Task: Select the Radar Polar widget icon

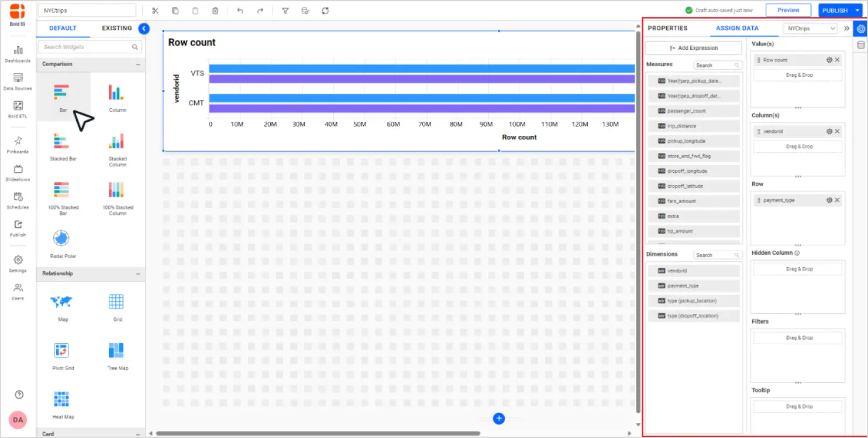Action: pyautogui.click(x=61, y=238)
